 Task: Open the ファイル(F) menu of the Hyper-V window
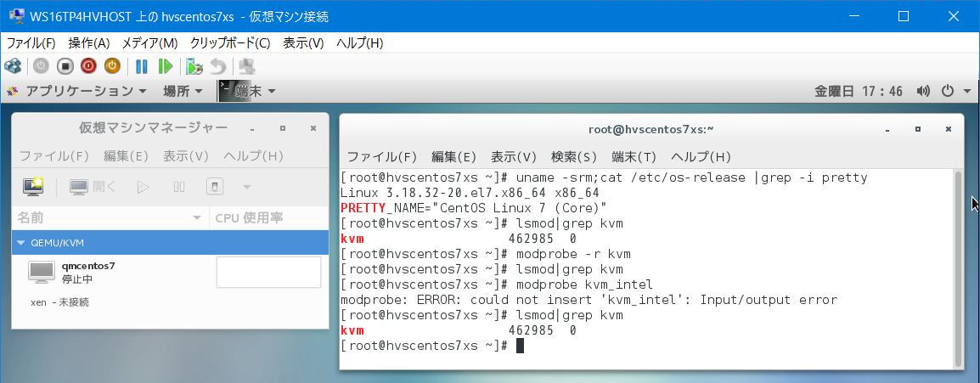(x=31, y=43)
